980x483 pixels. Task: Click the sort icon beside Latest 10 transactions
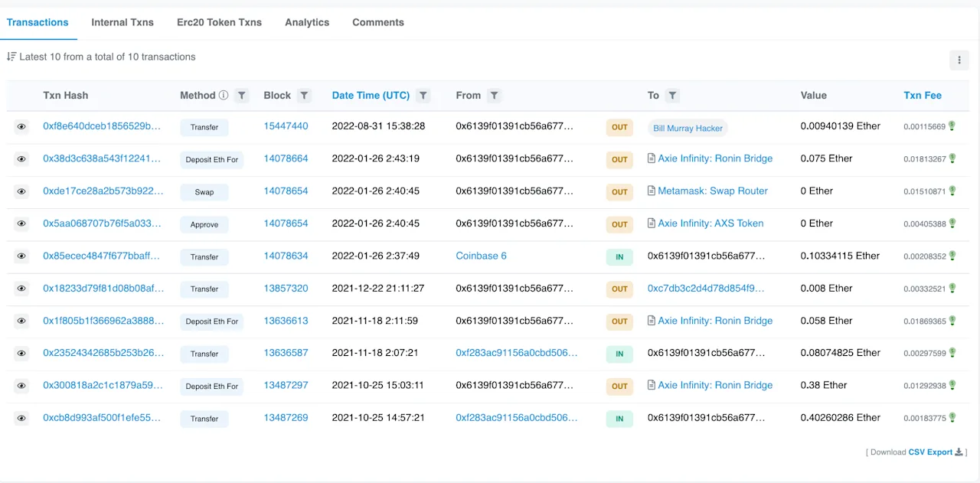click(11, 57)
